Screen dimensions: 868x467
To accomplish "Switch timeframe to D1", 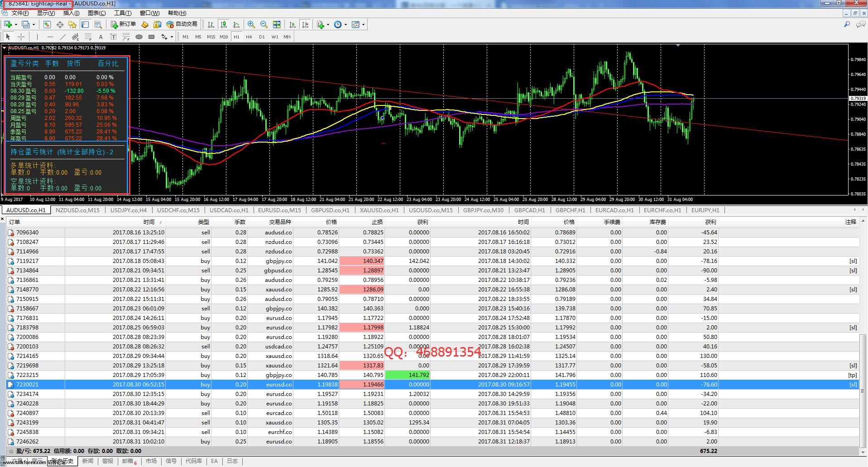I will point(262,37).
